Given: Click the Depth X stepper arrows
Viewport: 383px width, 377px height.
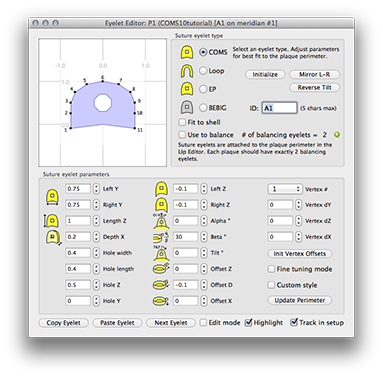Looking at the screenshot, I should click(x=96, y=237).
